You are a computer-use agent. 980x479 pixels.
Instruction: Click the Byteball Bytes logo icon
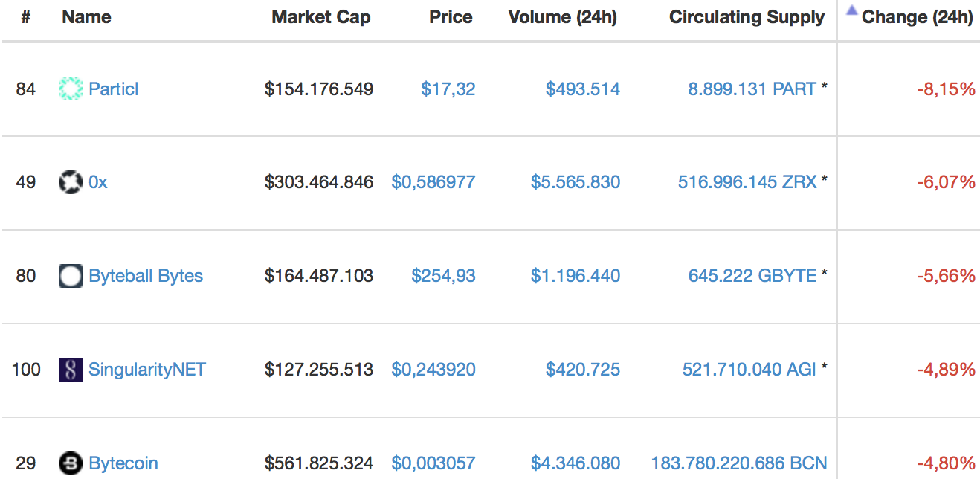(x=70, y=276)
